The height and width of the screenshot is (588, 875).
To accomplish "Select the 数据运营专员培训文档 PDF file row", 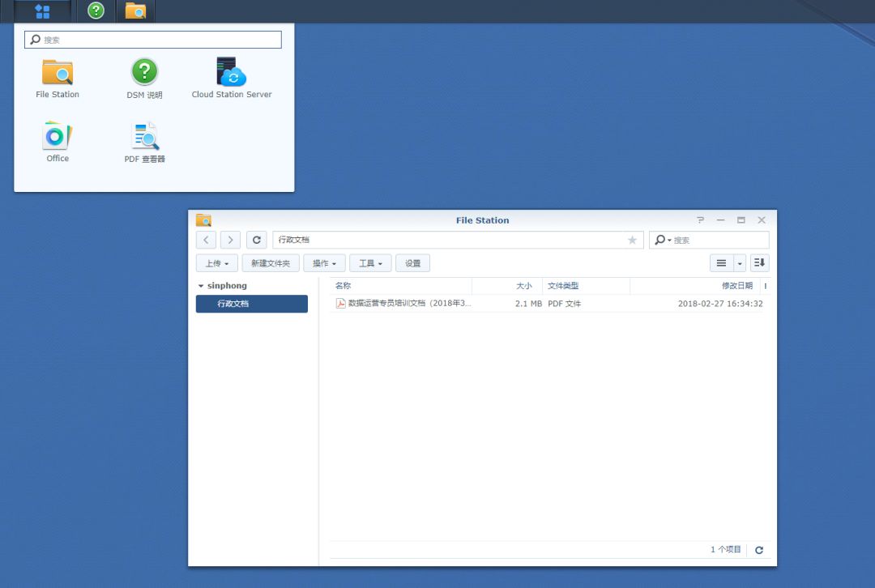I will (549, 304).
